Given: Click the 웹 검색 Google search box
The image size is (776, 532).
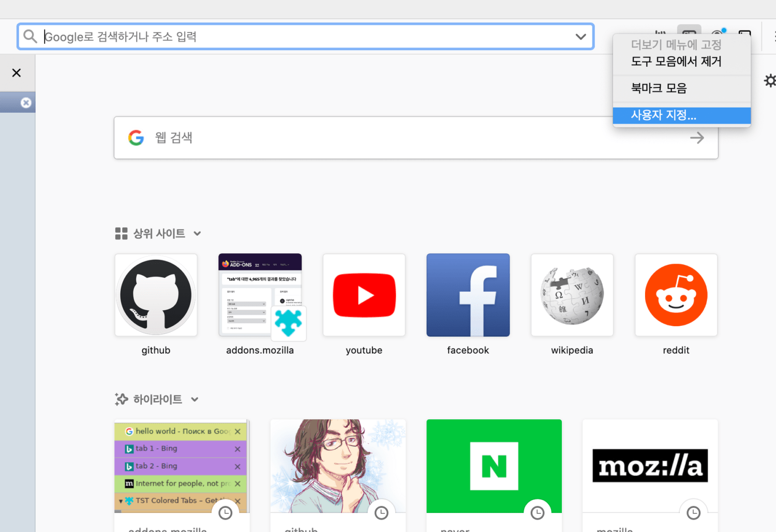Looking at the screenshot, I should pyautogui.click(x=416, y=138).
